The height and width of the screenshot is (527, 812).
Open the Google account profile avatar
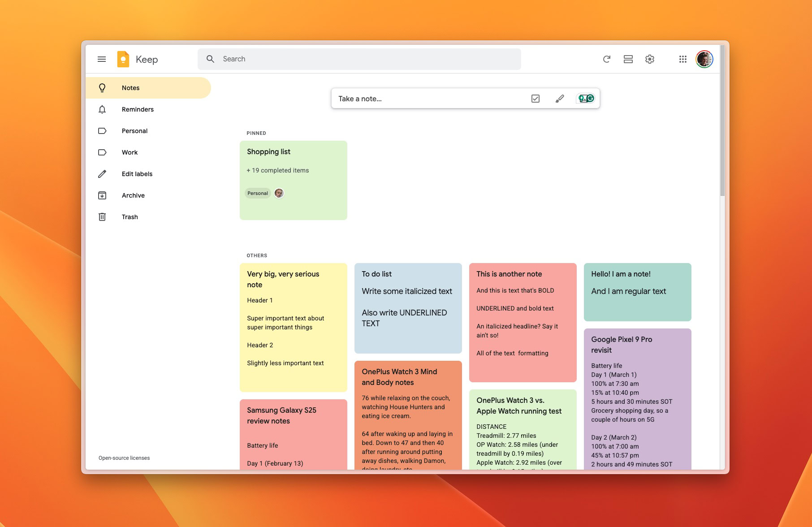point(704,59)
